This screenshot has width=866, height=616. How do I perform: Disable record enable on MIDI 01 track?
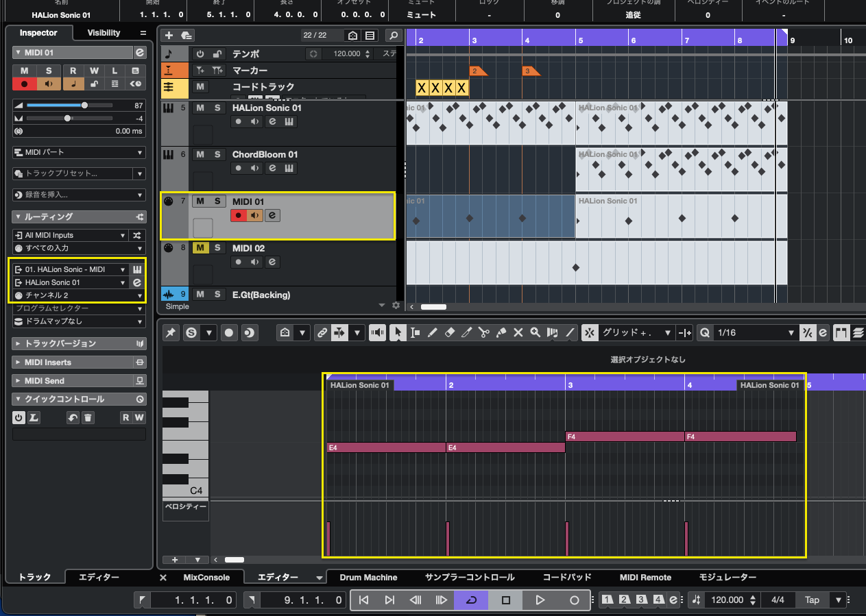click(x=238, y=216)
